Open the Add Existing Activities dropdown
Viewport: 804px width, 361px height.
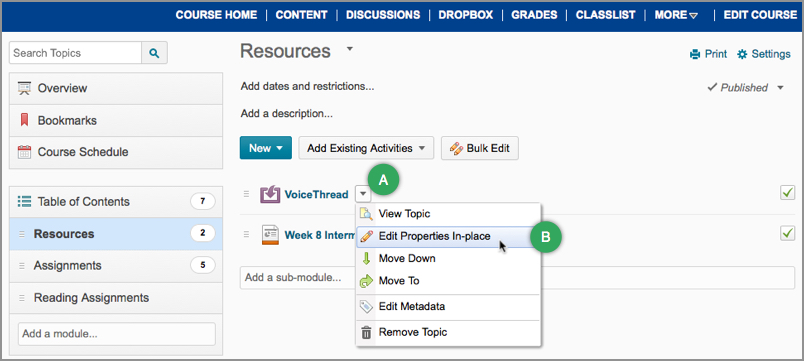click(x=366, y=148)
